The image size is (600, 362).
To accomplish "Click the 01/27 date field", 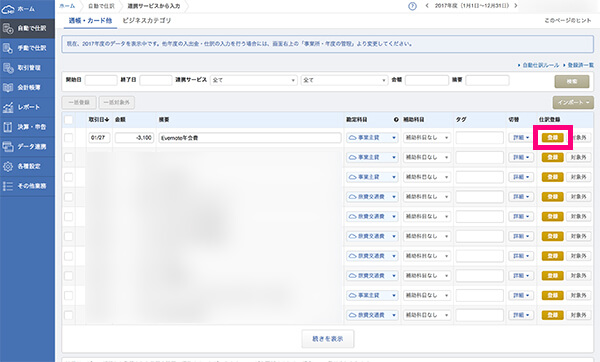I will click(x=99, y=138).
